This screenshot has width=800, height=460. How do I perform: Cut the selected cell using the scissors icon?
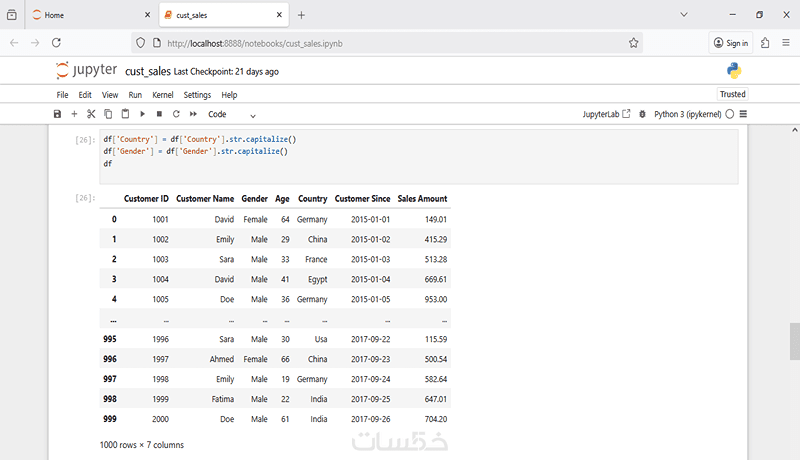click(91, 114)
